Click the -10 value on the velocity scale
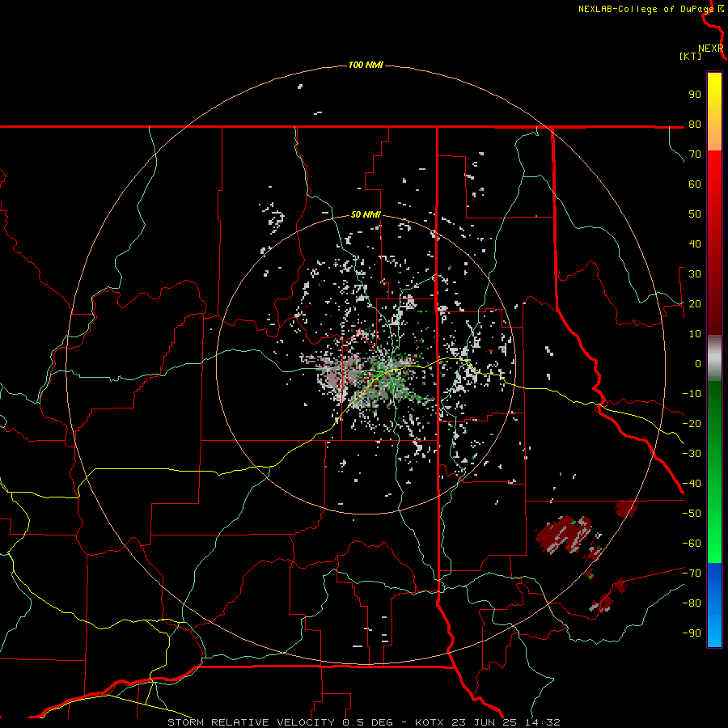 (x=692, y=394)
